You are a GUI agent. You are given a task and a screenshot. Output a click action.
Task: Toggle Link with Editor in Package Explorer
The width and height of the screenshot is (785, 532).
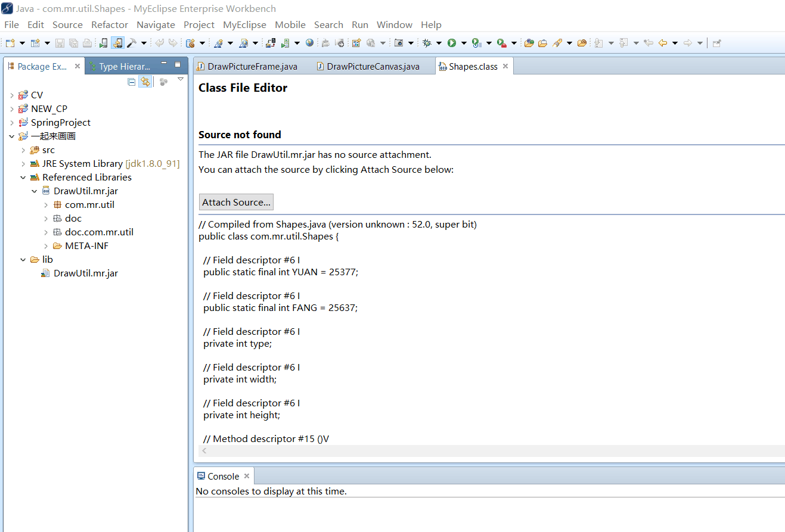[x=145, y=82]
